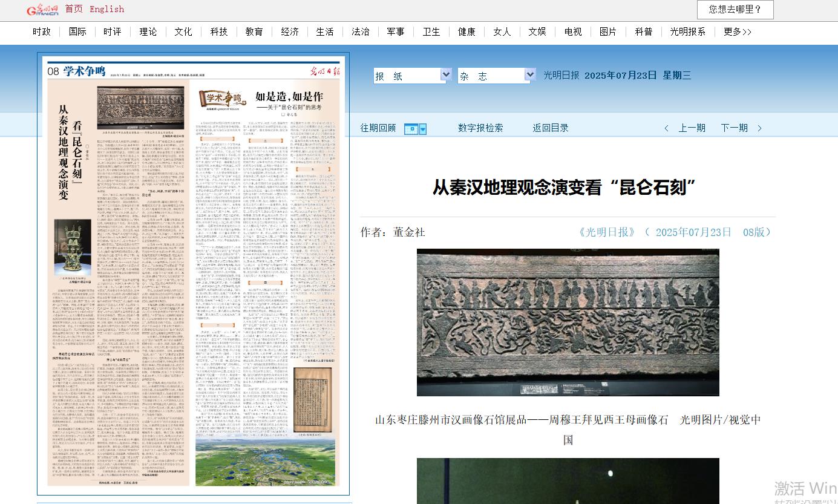Screen dimensions: 838x504
Task: Open 数字报检索 digital paper search
Action: [x=480, y=128]
